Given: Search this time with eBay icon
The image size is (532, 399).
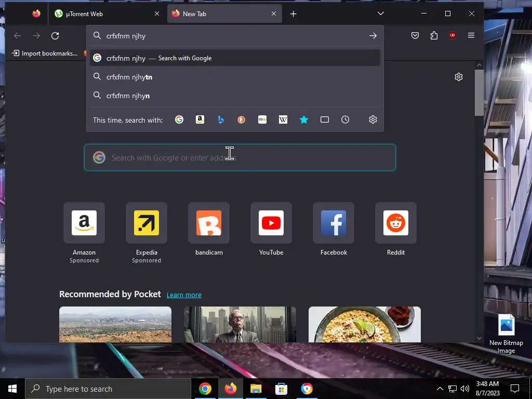Looking at the screenshot, I should point(262,119).
